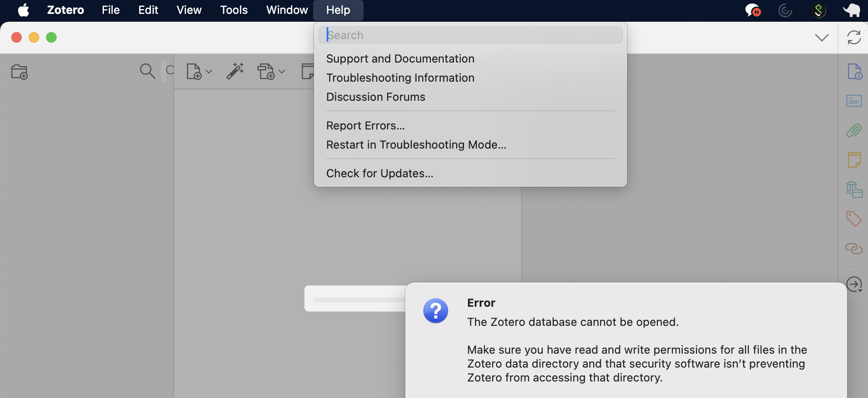Click the New Item document icon

click(194, 71)
